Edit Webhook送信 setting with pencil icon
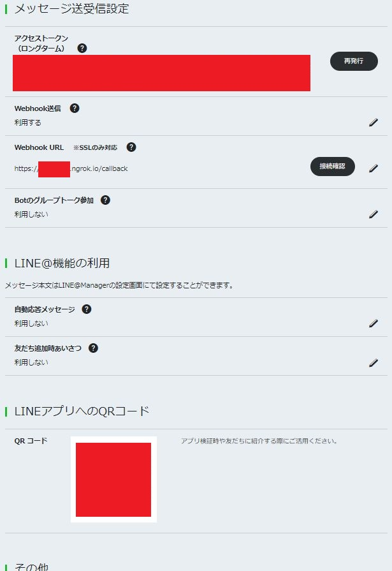The image size is (392, 571). point(374,122)
